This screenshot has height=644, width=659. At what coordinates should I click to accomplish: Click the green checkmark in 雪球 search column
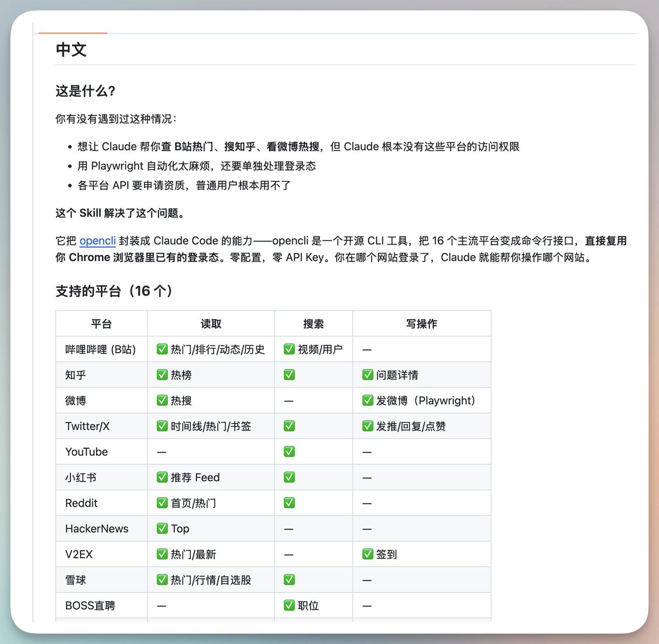(x=289, y=580)
